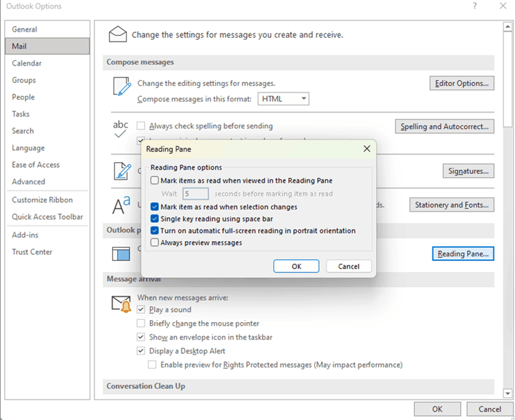Toggle Single key reading using space bar
The width and height of the screenshot is (515, 420).
tap(154, 218)
